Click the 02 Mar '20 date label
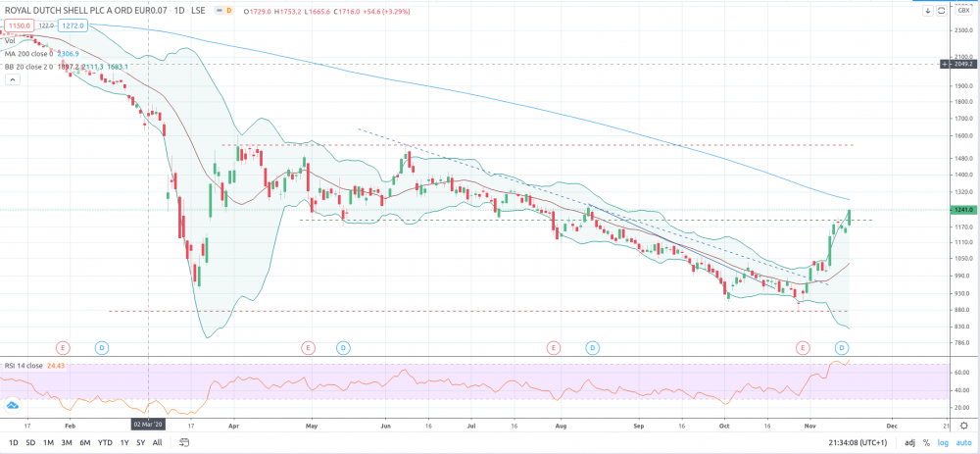980x454 pixels. [x=148, y=424]
